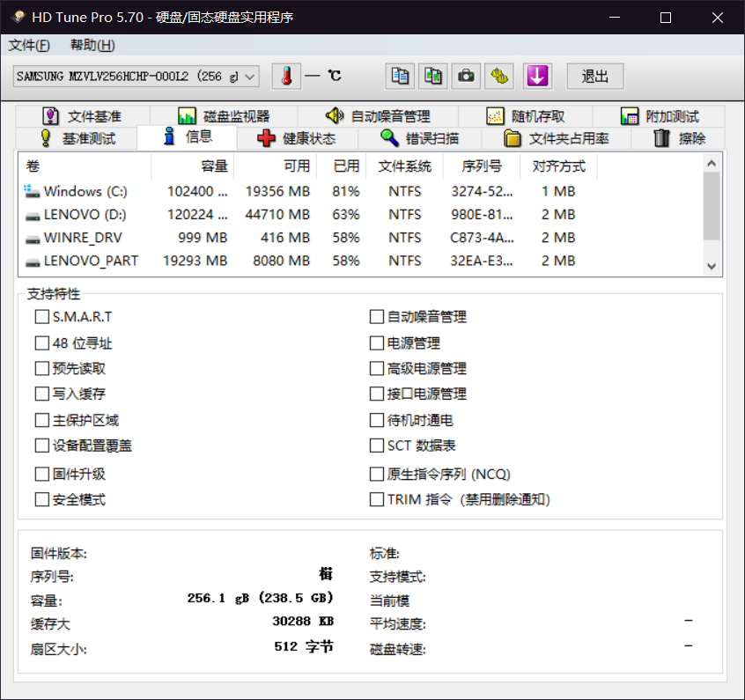The width and height of the screenshot is (745, 700).
Task: Select the 信息 tab
Action: coord(188,136)
